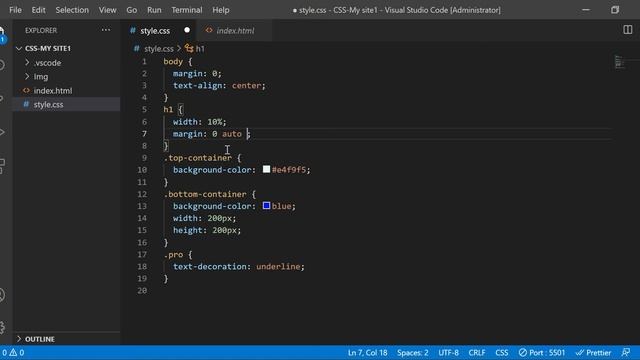The width and height of the screenshot is (640, 360).
Task: Click the unsaved dot on style.css tab
Action: pyautogui.click(x=187, y=30)
